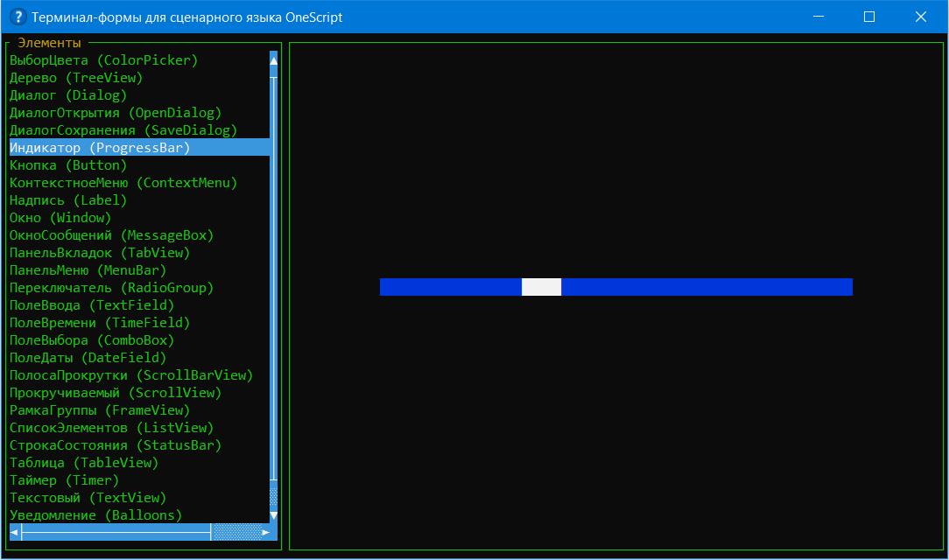Choose ПолеВыбора (ComboBox) from elements list
This screenshot has width=949, height=560.
tap(91, 340)
